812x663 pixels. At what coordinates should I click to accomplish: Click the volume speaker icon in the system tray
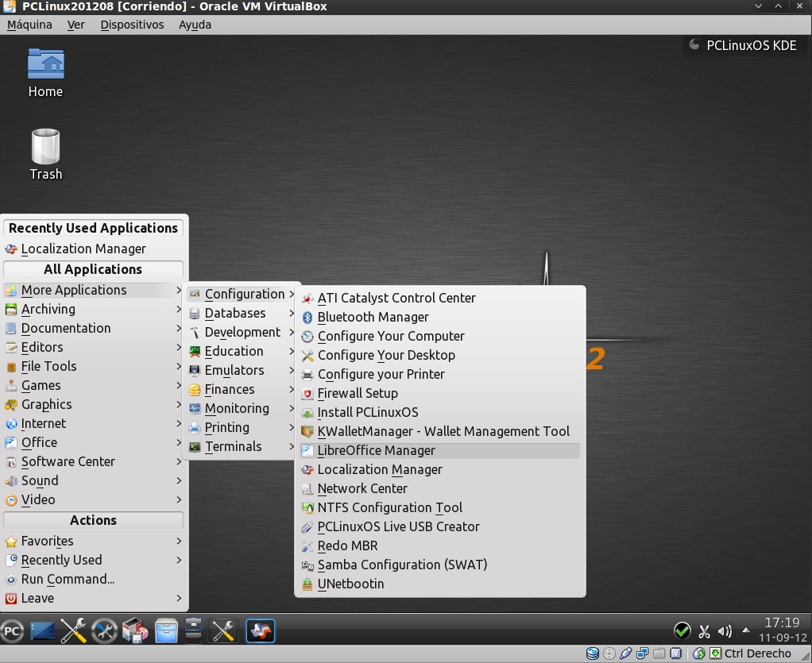[x=724, y=631]
